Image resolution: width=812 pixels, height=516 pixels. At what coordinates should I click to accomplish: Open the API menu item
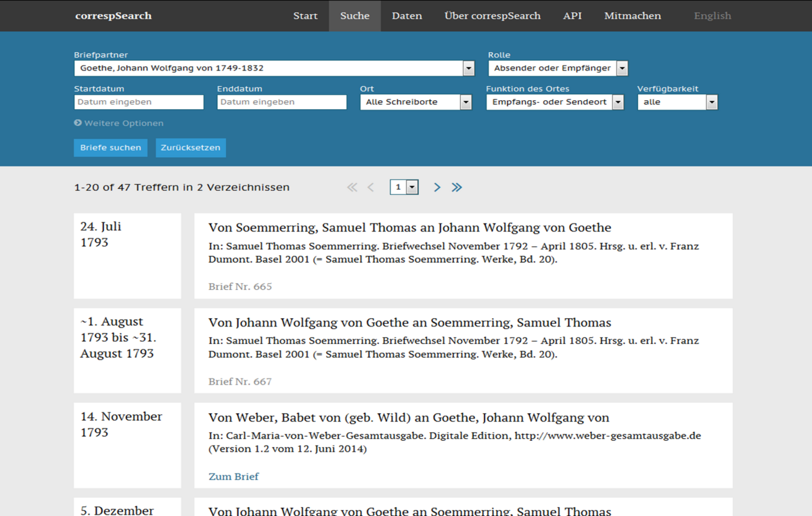572,16
